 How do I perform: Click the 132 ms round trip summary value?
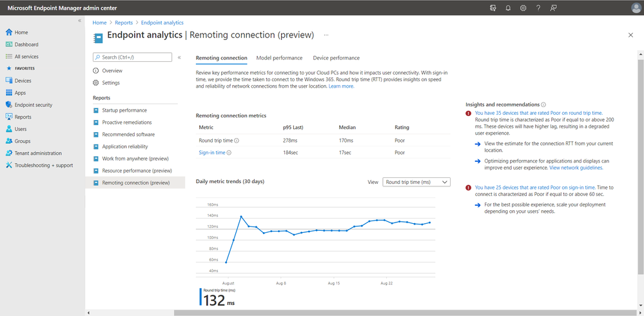click(x=219, y=300)
